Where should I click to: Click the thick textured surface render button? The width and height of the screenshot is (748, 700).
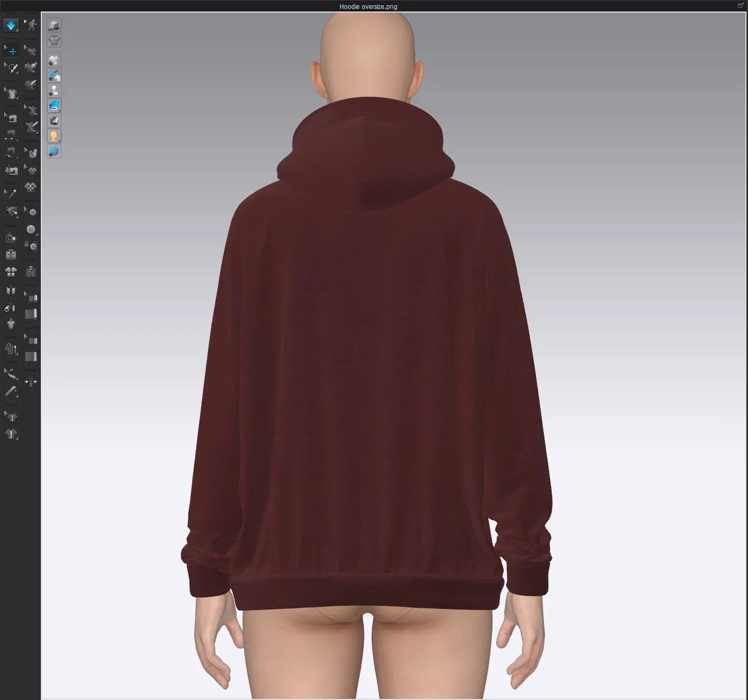point(54,120)
